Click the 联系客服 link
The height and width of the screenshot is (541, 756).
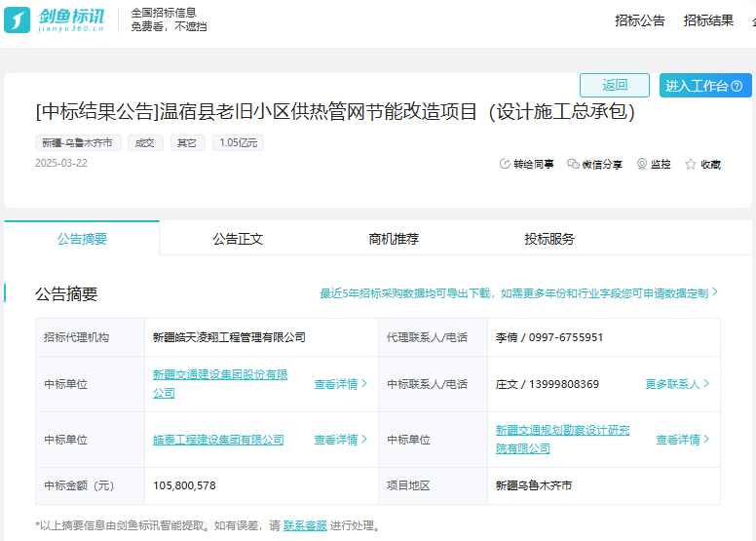pyautogui.click(x=305, y=525)
